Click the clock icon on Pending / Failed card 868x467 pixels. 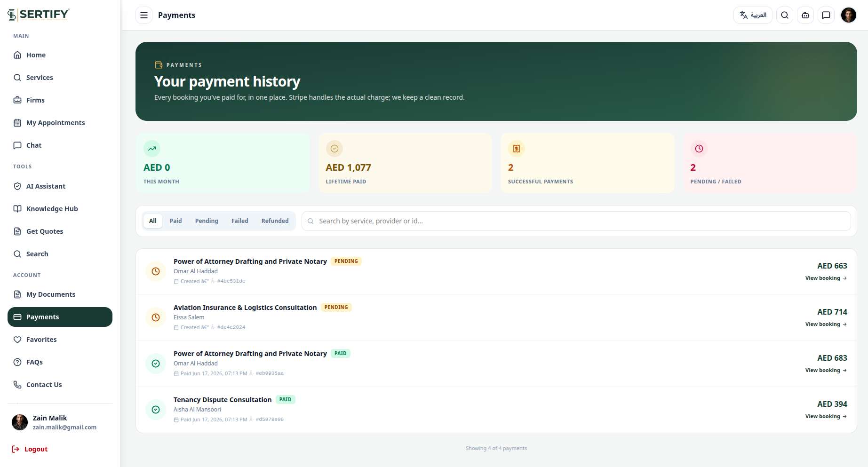699,149
